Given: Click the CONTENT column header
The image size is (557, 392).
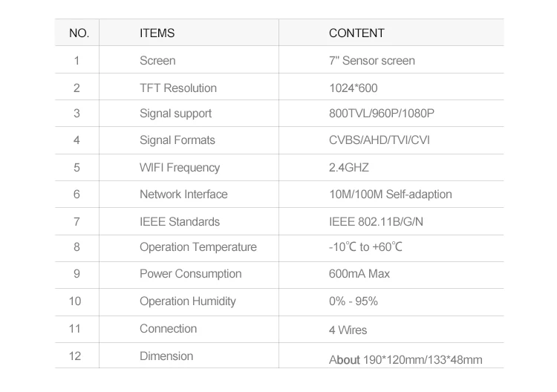Looking at the screenshot, I should pos(356,33).
